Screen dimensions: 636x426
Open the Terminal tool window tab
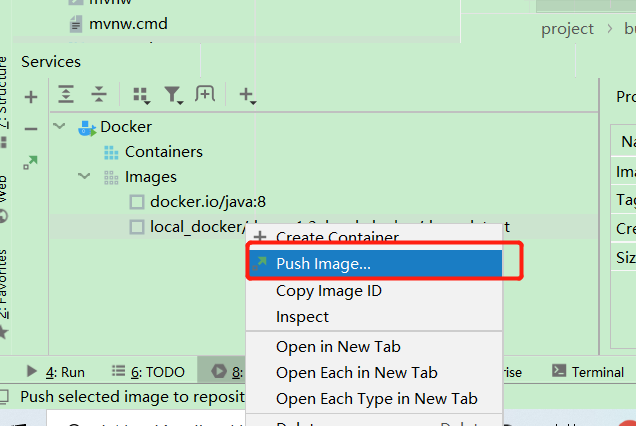588,372
